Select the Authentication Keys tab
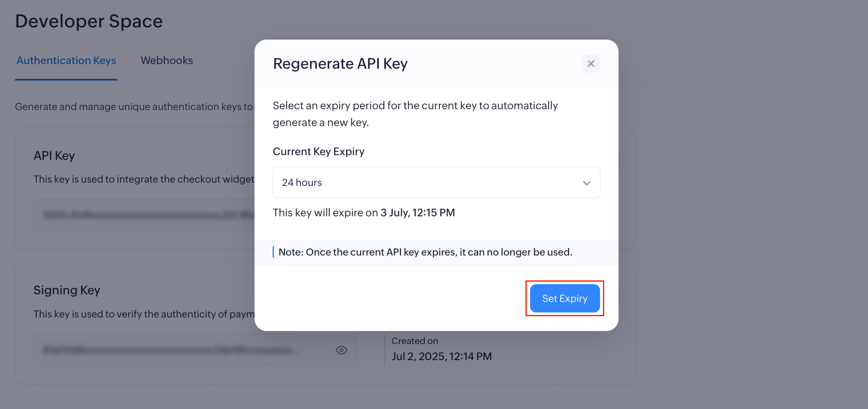The height and width of the screenshot is (409, 868). coord(66,61)
